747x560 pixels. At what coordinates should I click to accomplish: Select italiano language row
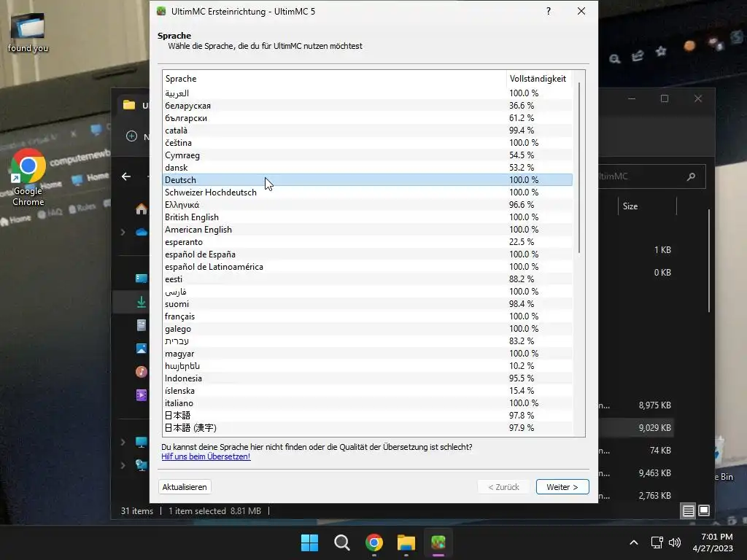(x=368, y=402)
